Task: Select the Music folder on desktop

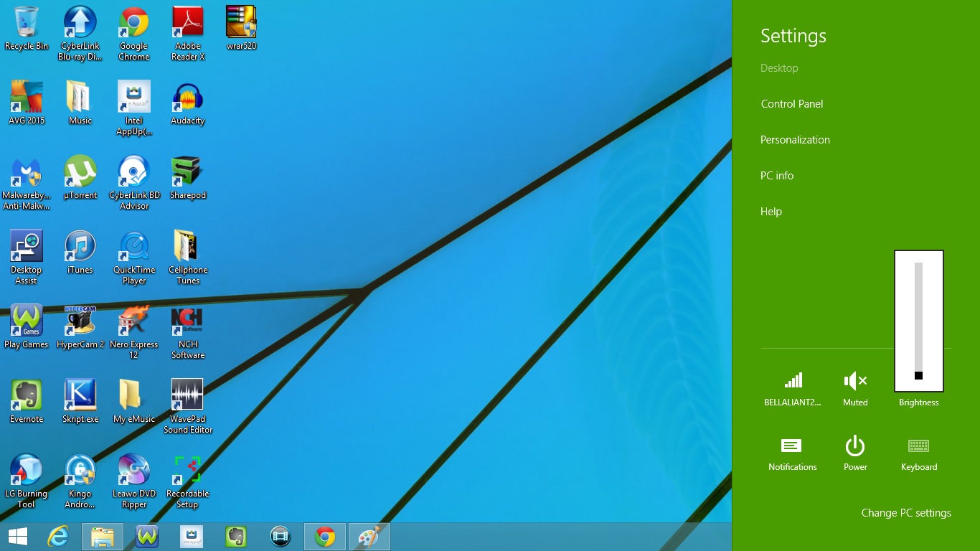Action: tap(80, 103)
